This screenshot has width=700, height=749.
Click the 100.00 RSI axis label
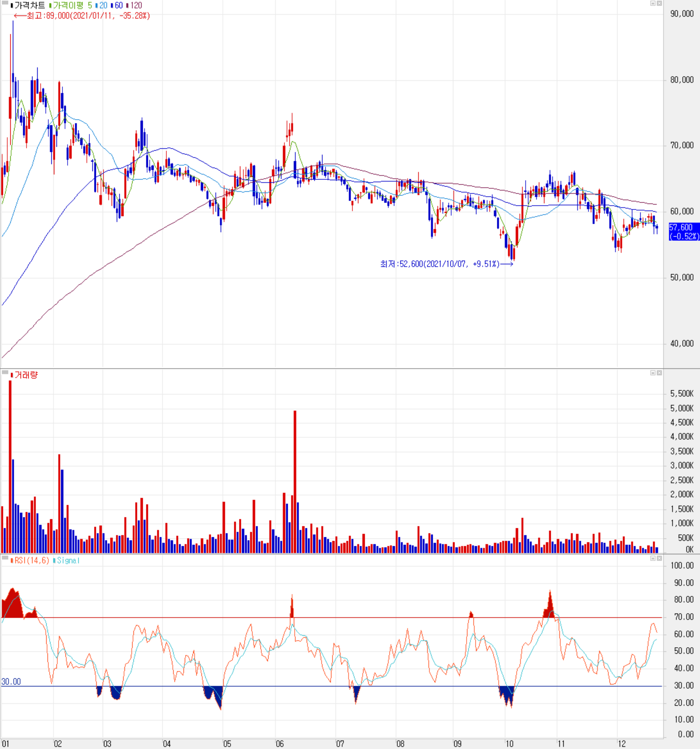point(682,565)
